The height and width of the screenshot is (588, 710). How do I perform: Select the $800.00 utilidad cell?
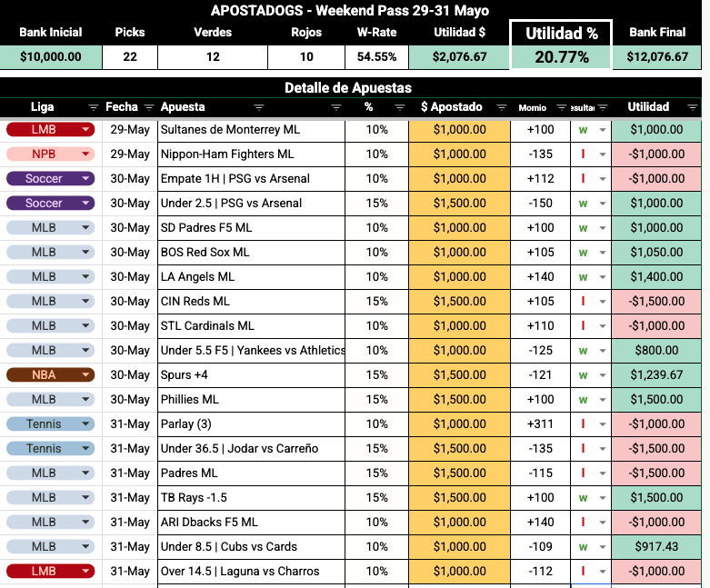pyautogui.click(x=656, y=351)
